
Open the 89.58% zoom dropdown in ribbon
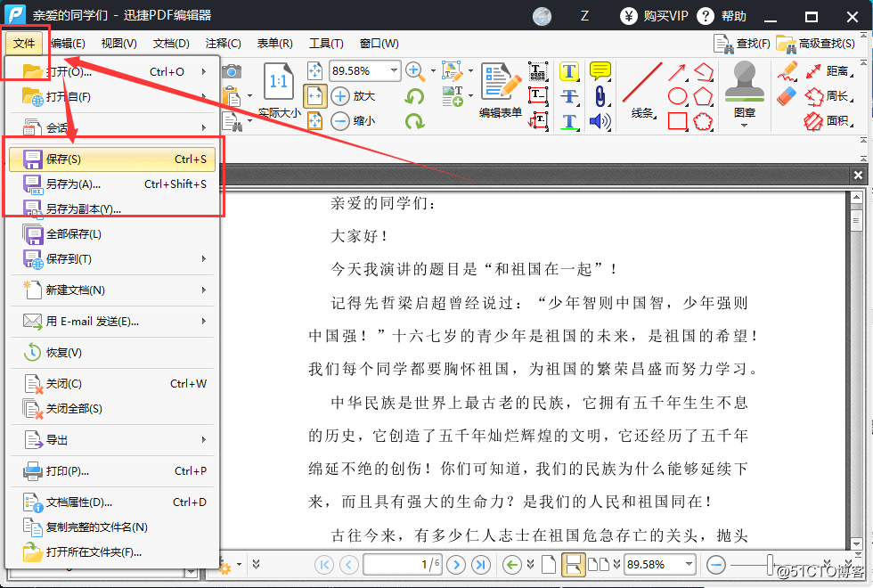click(394, 70)
